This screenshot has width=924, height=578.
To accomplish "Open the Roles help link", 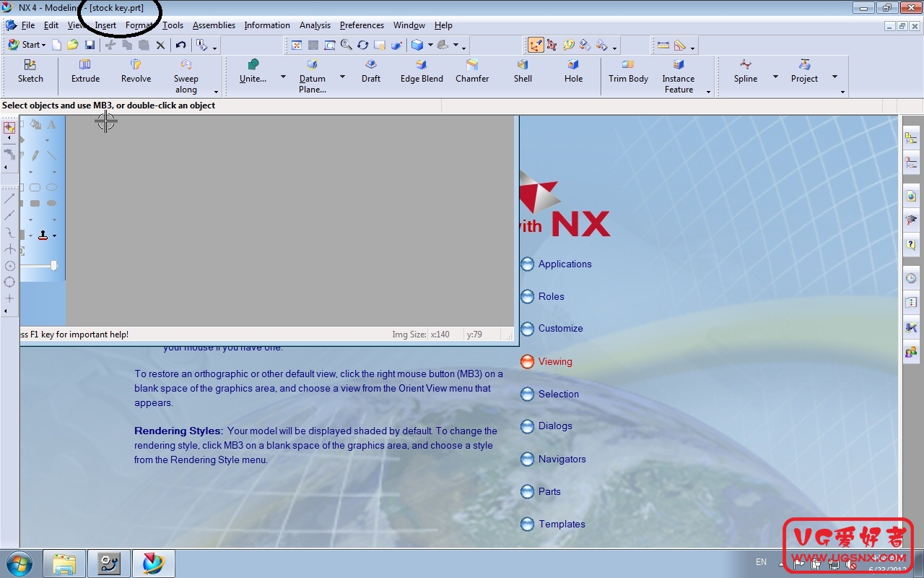I will point(542,296).
